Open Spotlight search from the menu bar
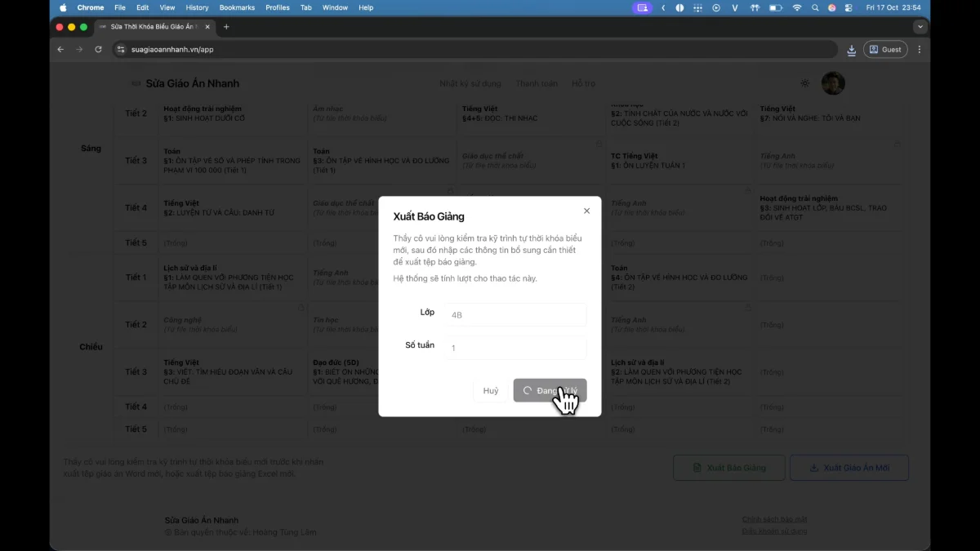 coord(814,7)
